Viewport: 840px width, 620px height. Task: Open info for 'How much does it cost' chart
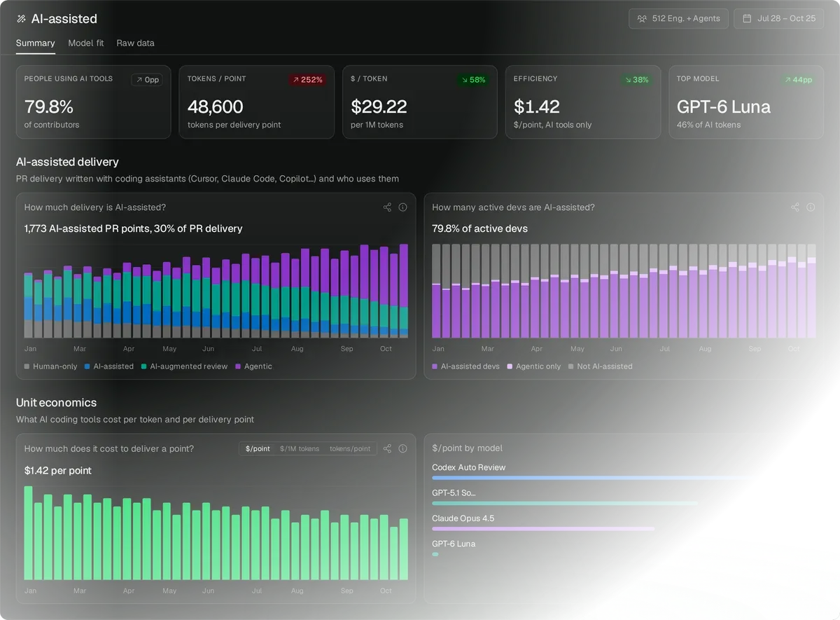(x=402, y=448)
